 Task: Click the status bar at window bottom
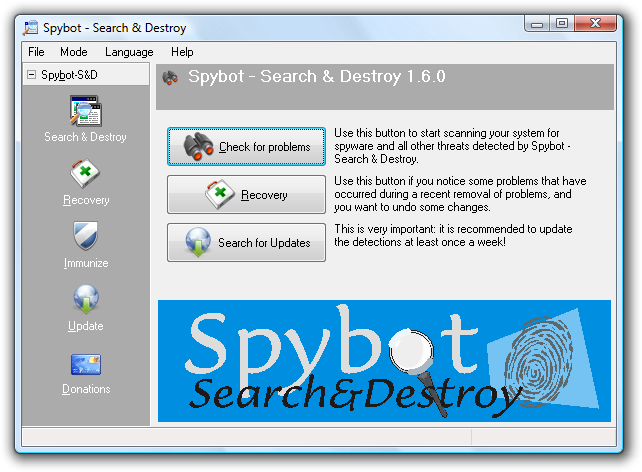319,437
